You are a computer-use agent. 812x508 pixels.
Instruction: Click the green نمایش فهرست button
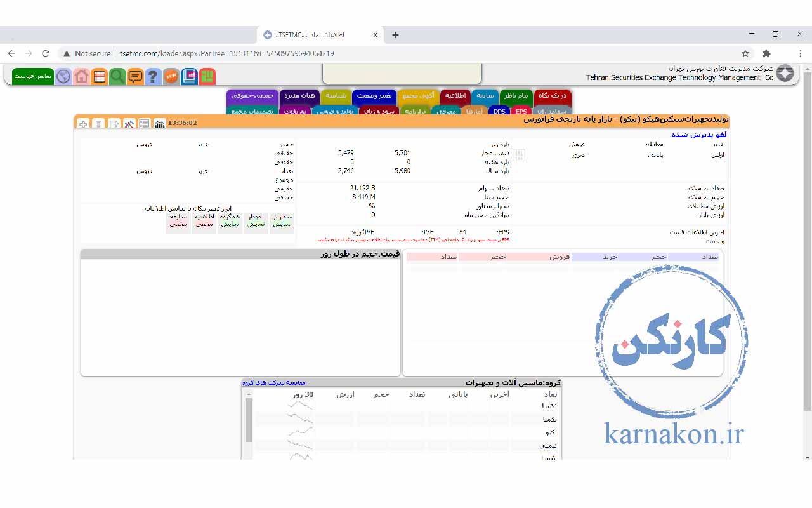[33, 76]
